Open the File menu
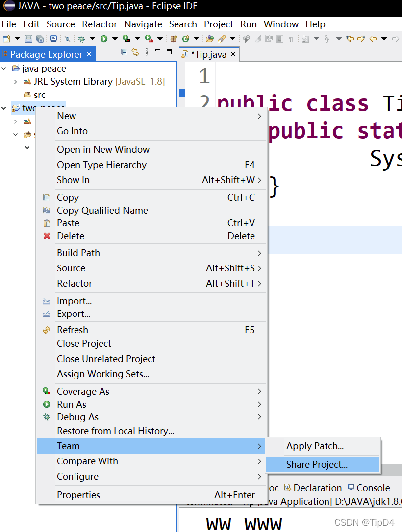 (x=9, y=24)
